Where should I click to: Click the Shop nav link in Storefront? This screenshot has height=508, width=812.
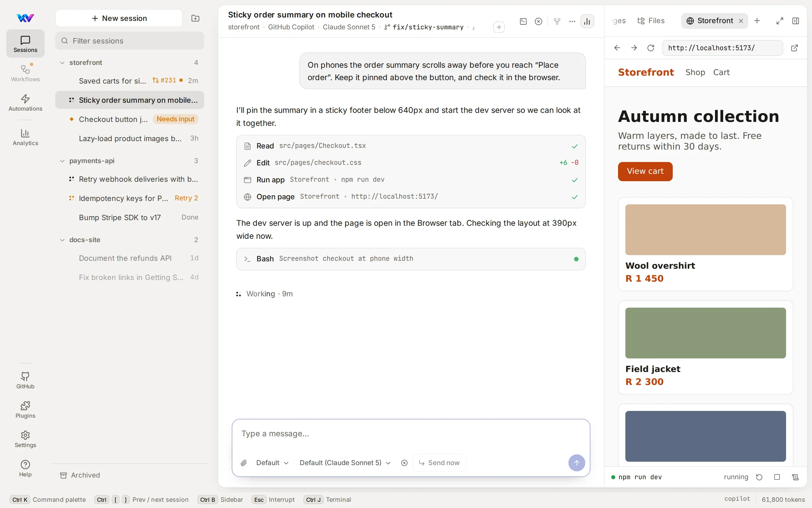click(x=695, y=72)
